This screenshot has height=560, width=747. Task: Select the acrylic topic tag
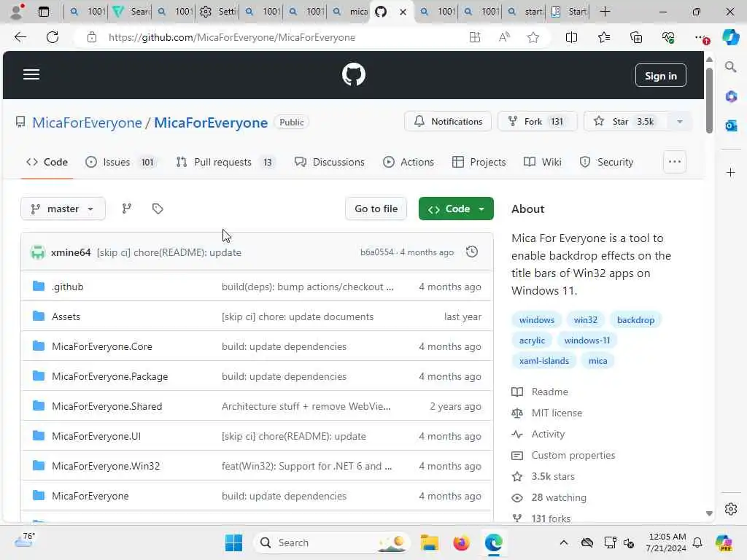pos(532,341)
